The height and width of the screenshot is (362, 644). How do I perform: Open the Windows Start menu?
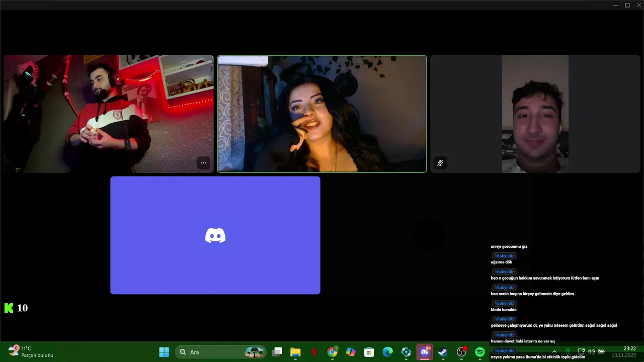pos(164,352)
